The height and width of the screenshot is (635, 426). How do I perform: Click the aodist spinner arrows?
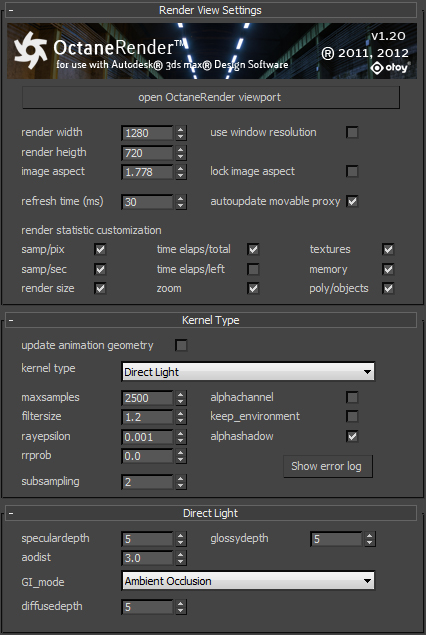(x=181, y=558)
